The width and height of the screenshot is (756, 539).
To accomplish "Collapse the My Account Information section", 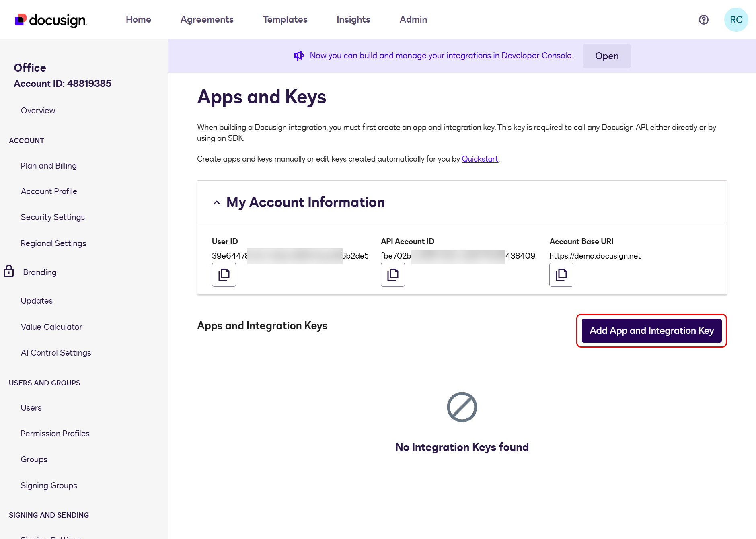I will click(x=217, y=202).
